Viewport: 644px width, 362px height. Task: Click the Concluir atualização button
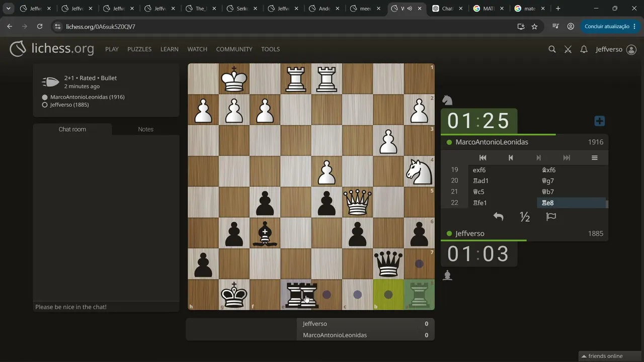pyautogui.click(x=607, y=26)
